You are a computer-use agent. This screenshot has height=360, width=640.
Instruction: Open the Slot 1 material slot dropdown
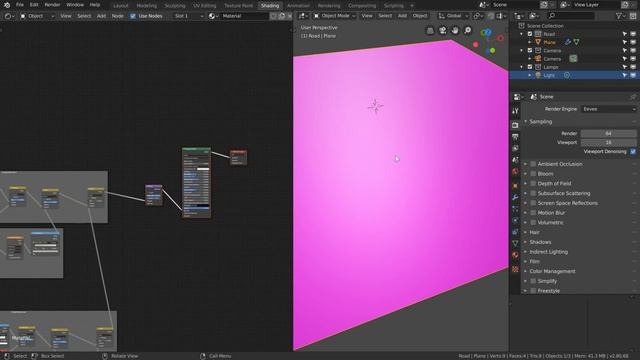[x=189, y=16]
